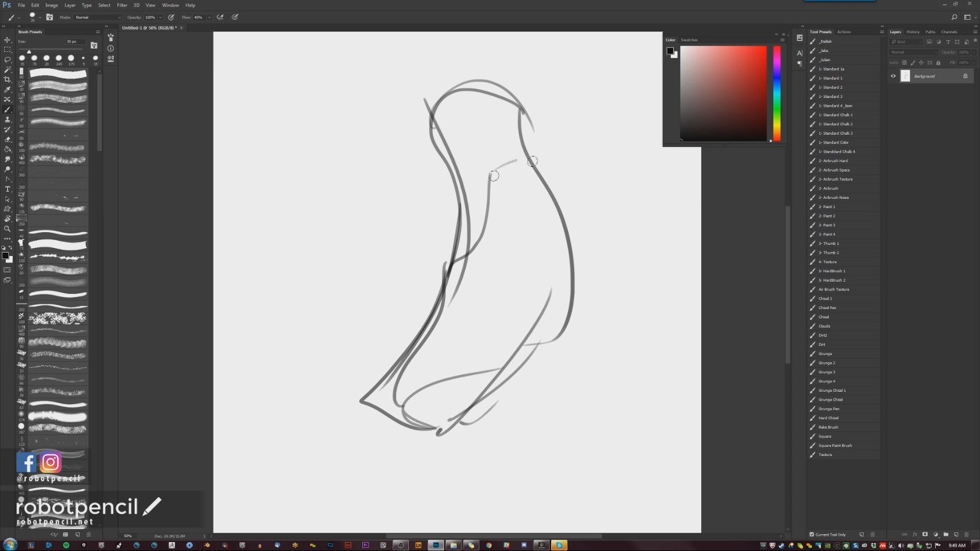Image resolution: width=980 pixels, height=551 pixels.
Task: Open the layer blend mode Normal dropdown
Action: coord(914,52)
